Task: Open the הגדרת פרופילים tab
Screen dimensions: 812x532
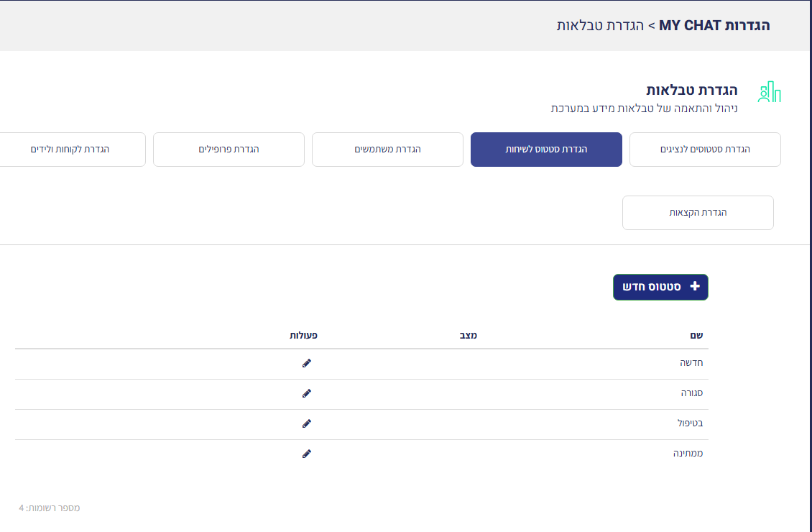Action: [229, 150]
